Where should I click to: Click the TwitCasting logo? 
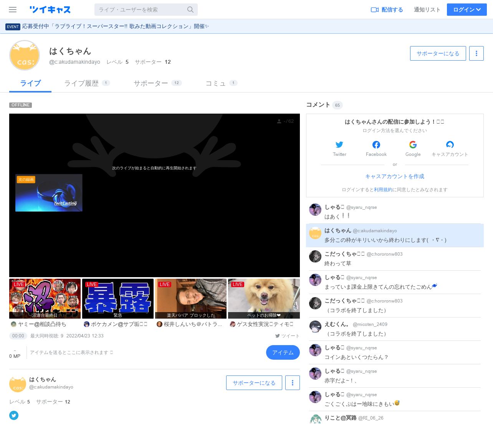tap(50, 10)
